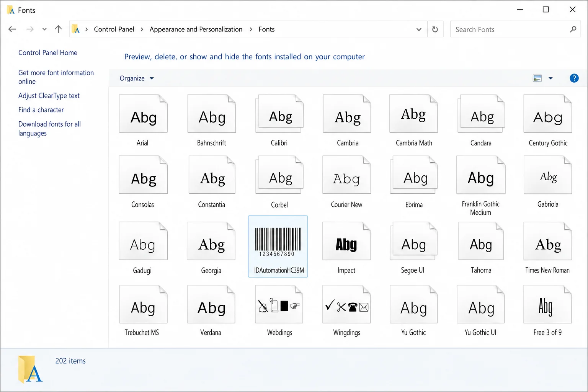
Task: Show recent locations dropdown next to Forward
Action: 44,29
